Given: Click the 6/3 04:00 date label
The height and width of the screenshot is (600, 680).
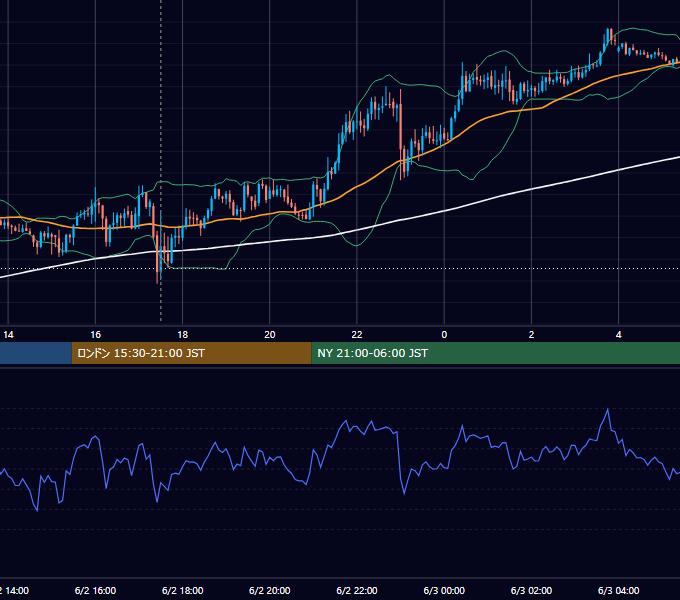Looking at the screenshot, I should tap(618, 590).
